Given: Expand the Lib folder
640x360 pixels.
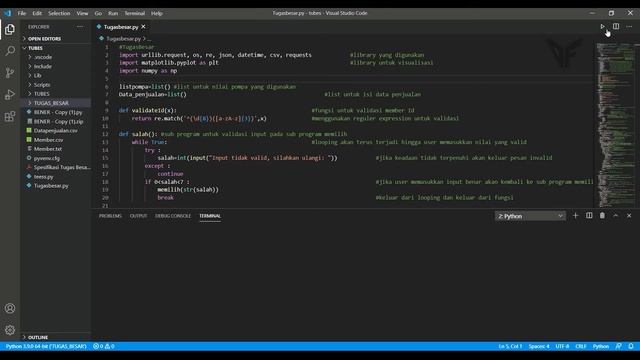Looking at the screenshot, I should (x=38, y=76).
